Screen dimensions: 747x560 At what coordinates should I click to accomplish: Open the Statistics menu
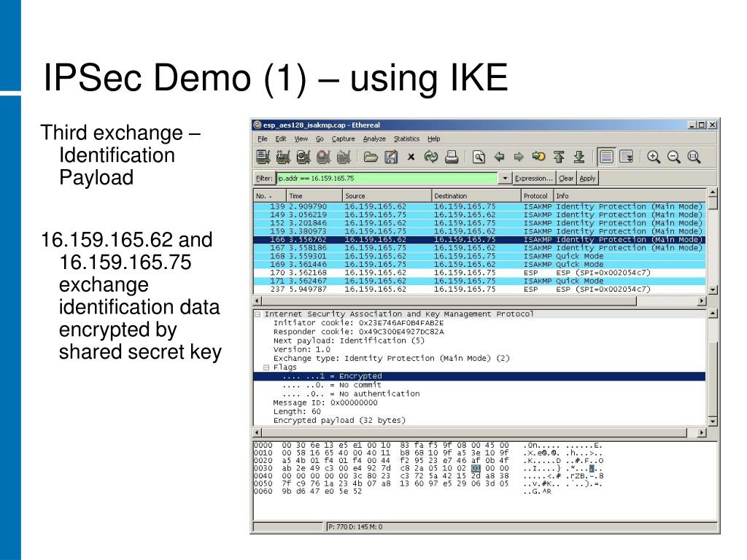[x=406, y=139]
